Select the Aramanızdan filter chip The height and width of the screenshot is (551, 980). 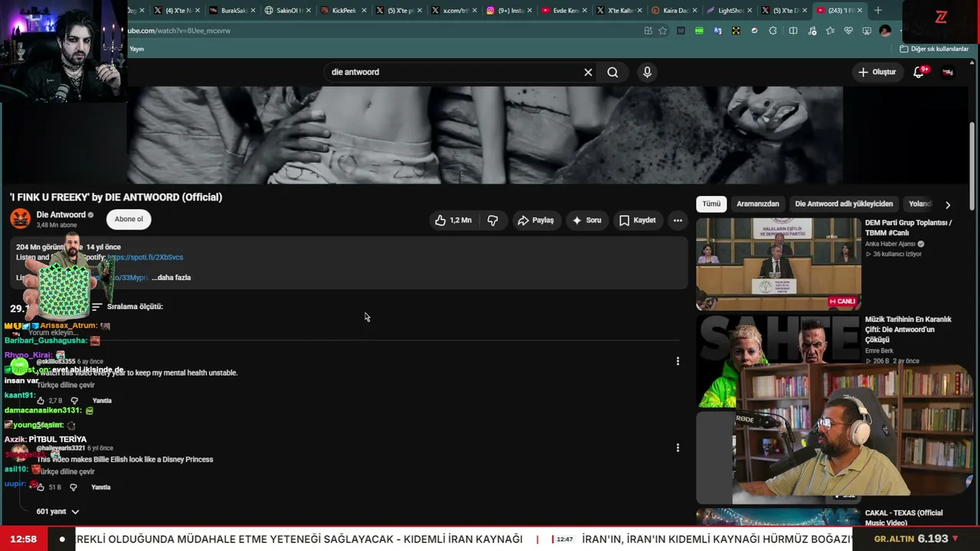757,204
